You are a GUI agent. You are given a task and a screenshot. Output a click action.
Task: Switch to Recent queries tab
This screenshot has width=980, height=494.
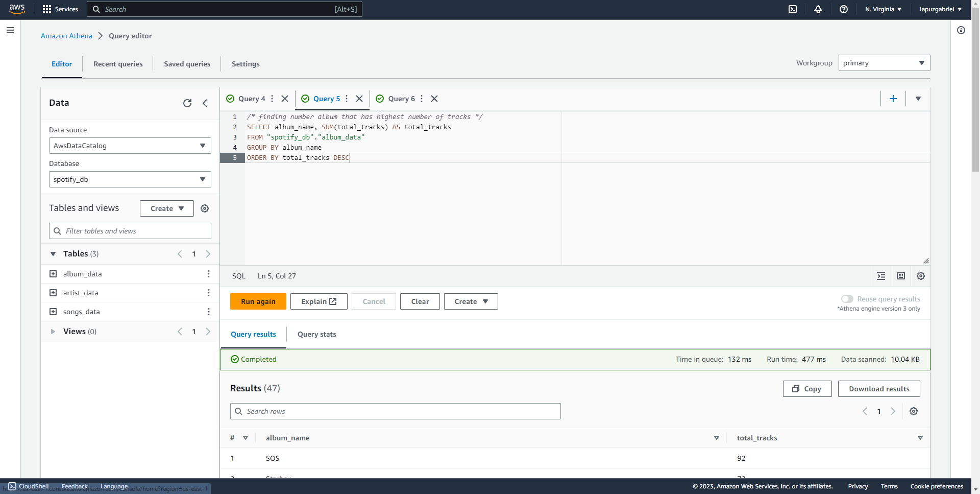click(118, 64)
